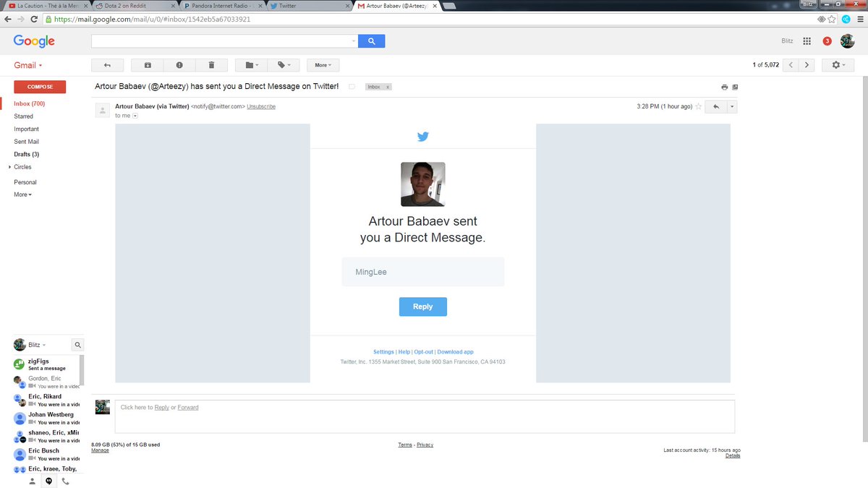Expand the Circles label
Viewport: 868px width, 488px height.
pos(9,167)
